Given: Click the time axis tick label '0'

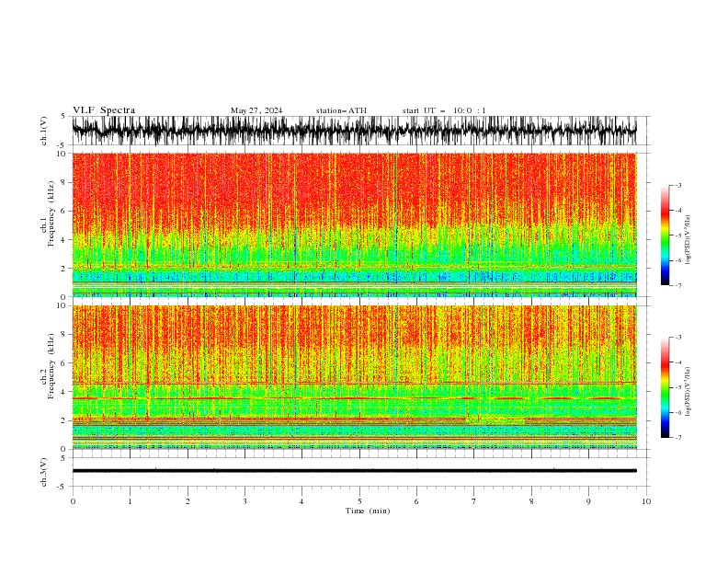Looking at the screenshot, I should 73,501.
